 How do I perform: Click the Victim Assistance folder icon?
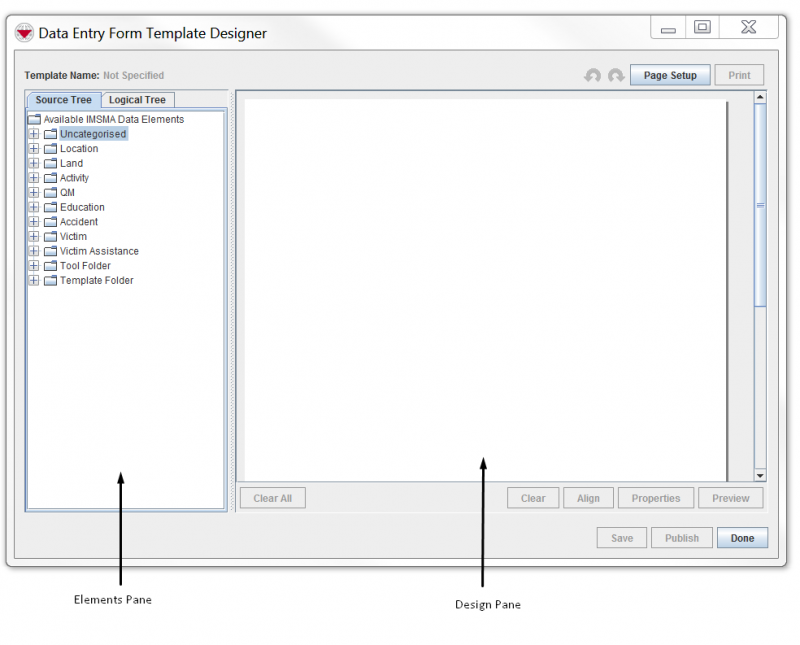pyautogui.click(x=50, y=252)
